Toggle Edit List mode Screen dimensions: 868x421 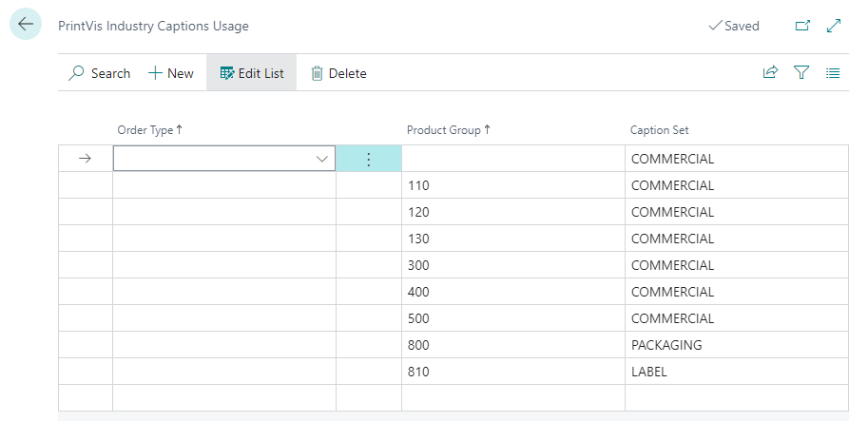pyautogui.click(x=252, y=73)
